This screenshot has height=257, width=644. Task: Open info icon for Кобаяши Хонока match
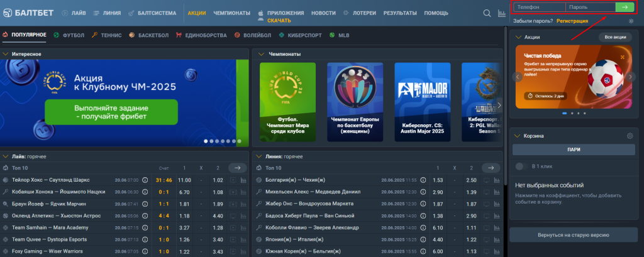click(x=145, y=192)
